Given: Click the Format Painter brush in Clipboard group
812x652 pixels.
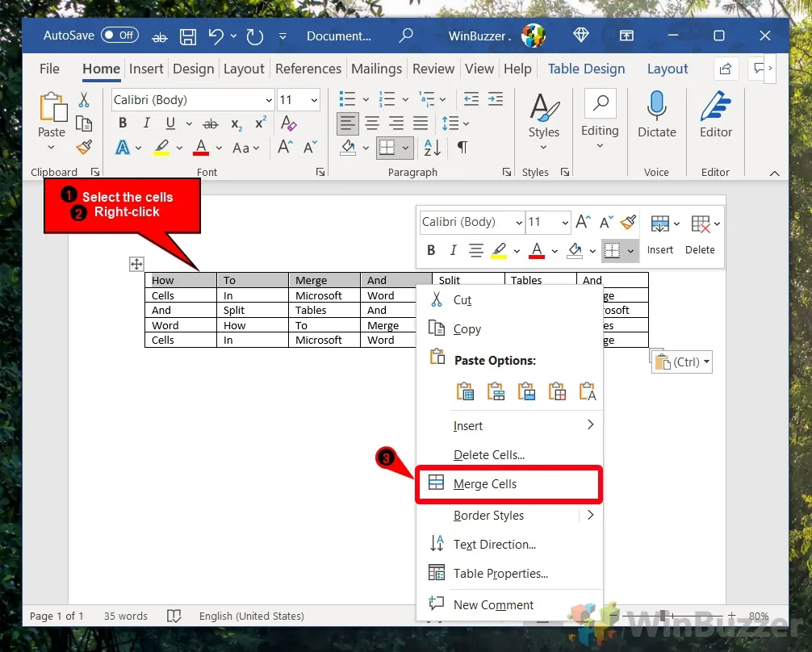Looking at the screenshot, I should (x=84, y=147).
